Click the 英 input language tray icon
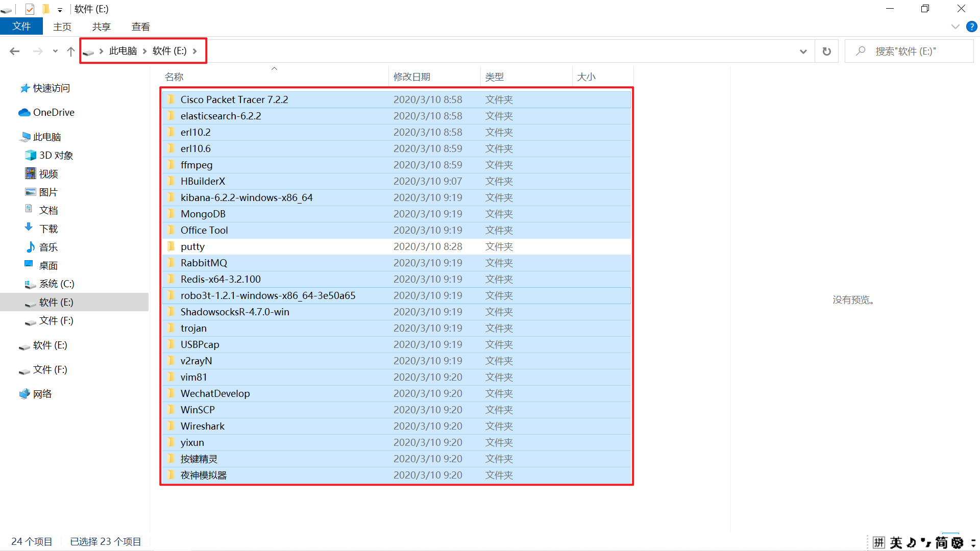The width and height of the screenshot is (980, 551). (x=896, y=542)
